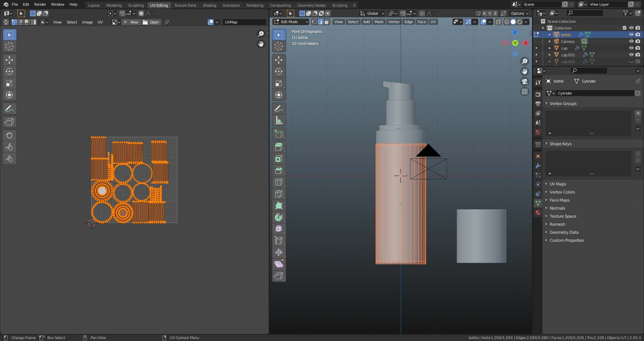
Task: Toggle Collection exclude checkbox
Action: pos(625,28)
